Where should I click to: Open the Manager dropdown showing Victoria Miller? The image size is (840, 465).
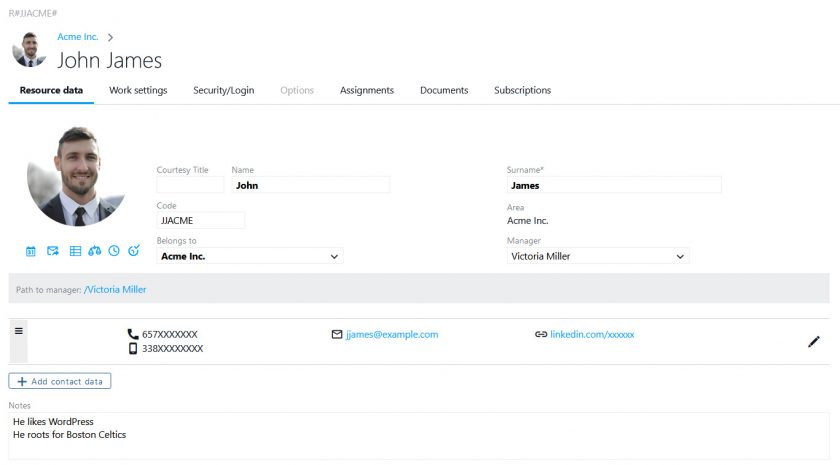(680, 257)
